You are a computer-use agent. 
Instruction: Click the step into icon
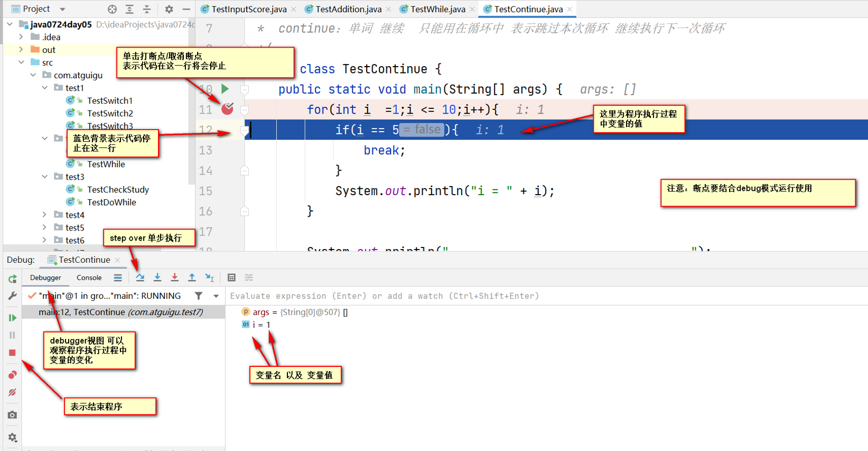157,278
